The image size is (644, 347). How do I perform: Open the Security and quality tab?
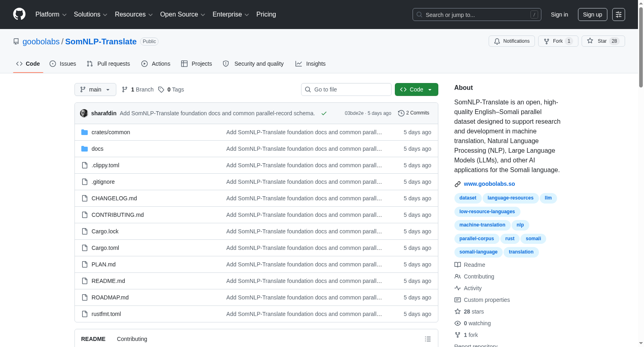[253, 64]
